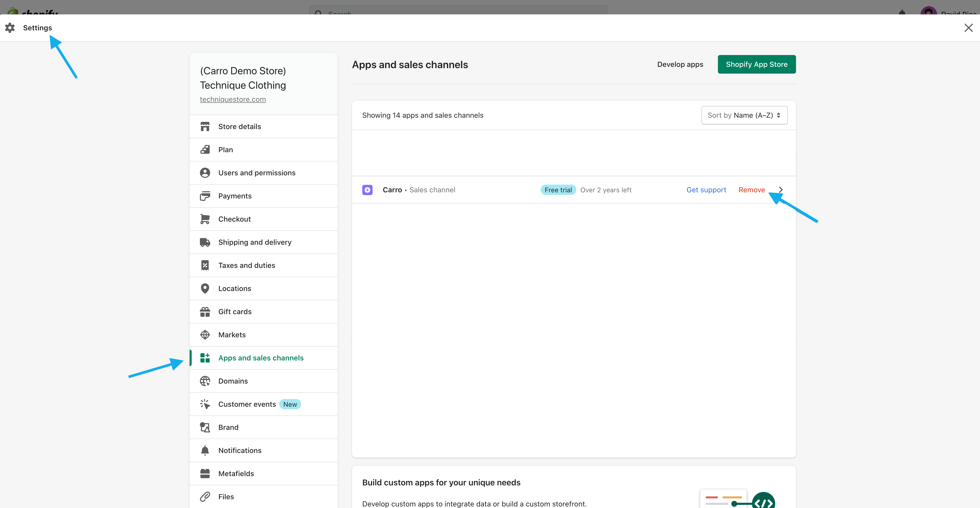980x508 pixels.
Task: Open techniquestore.com store link
Action: pyautogui.click(x=233, y=99)
